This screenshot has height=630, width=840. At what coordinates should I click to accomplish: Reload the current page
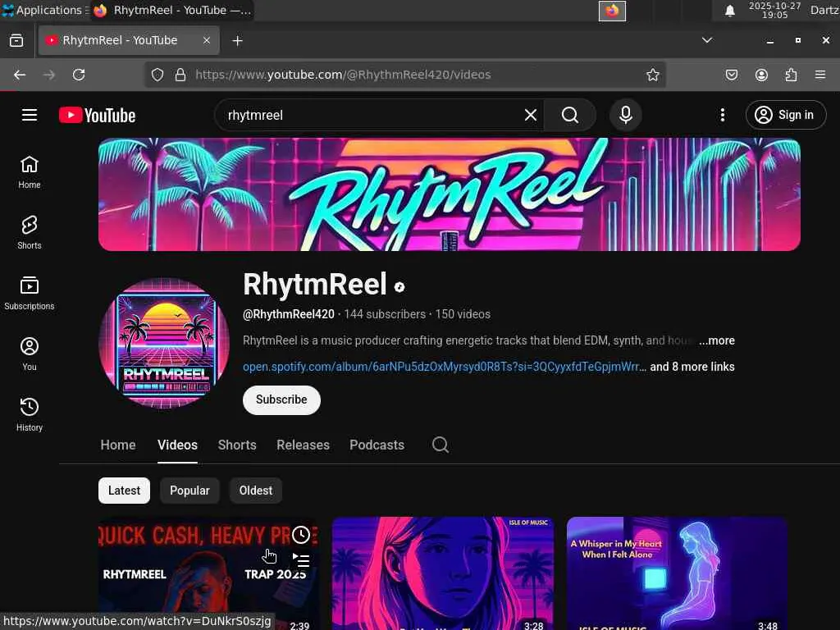(79, 75)
